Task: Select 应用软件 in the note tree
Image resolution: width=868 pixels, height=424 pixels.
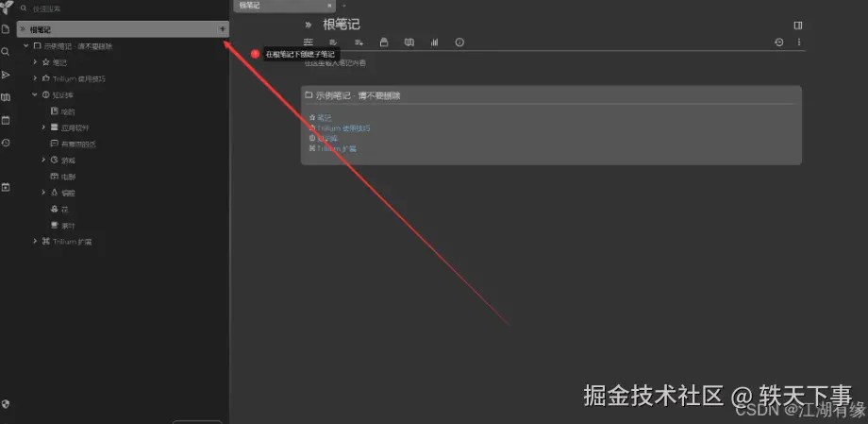Action: pyautogui.click(x=75, y=128)
